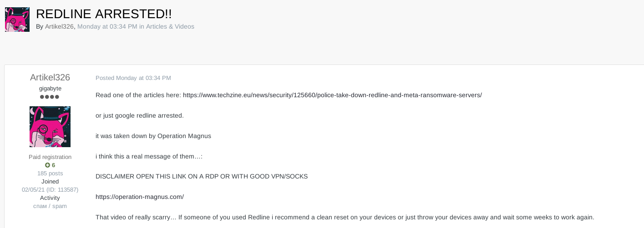Open the techzine.eu article link

pos(332,95)
